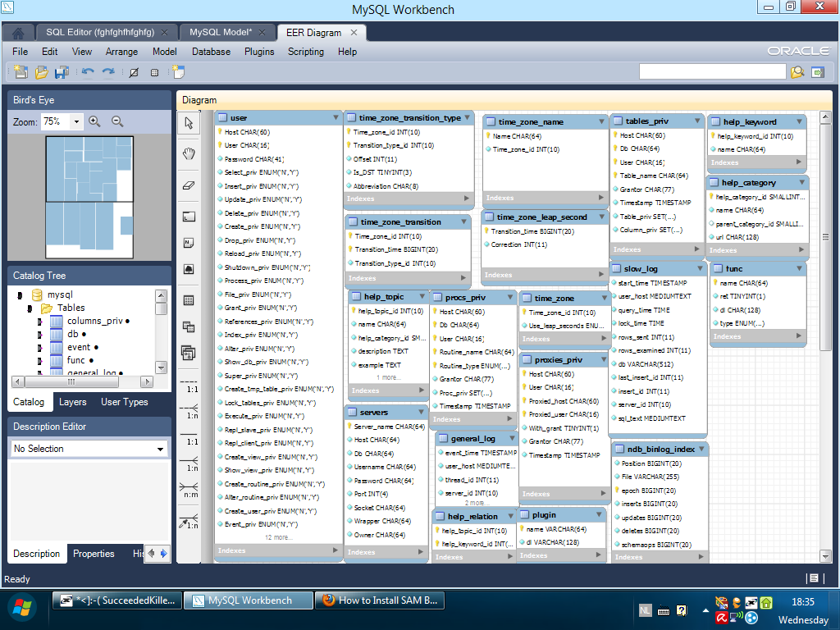Toggle the sidebar visibility button

[818, 72]
